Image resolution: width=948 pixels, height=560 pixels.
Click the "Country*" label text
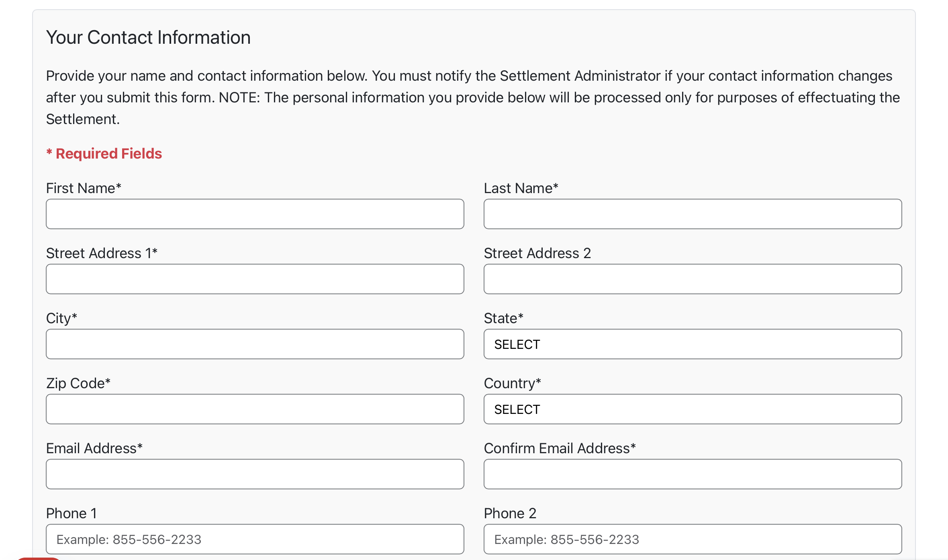pyautogui.click(x=513, y=383)
